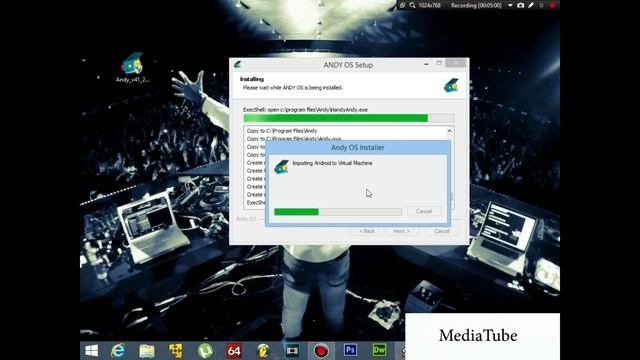The height and width of the screenshot is (360, 640).
Task: Open uTorrent from the taskbar
Action: click(205, 351)
